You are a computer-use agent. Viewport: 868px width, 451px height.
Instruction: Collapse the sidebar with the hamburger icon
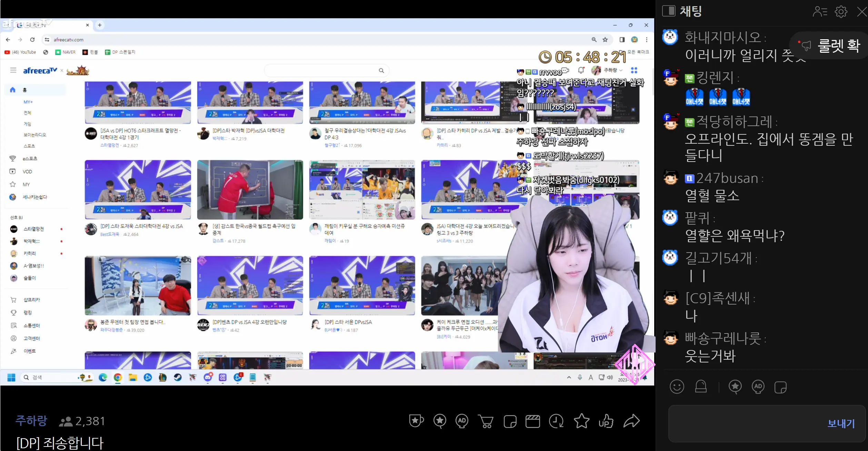coord(13,70)
